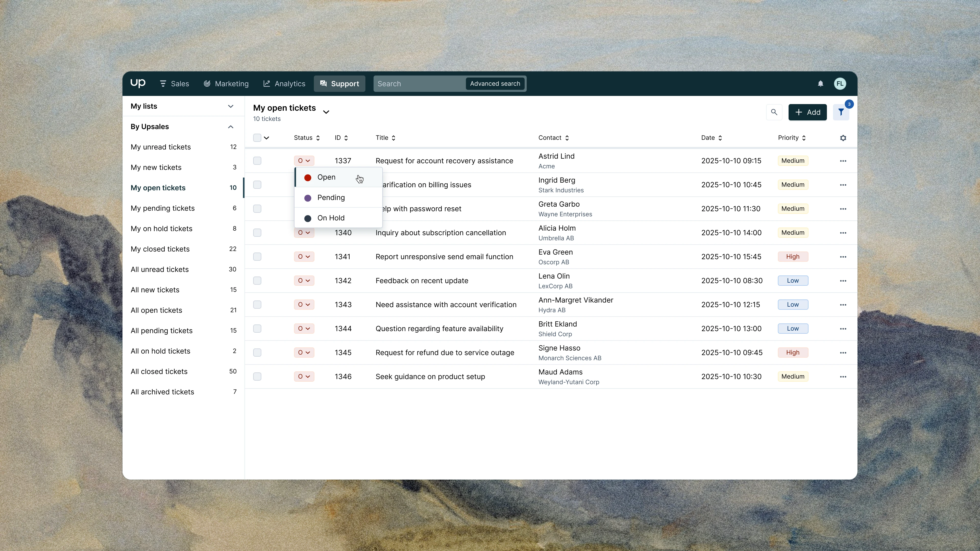Open status dropdown for ticket 1337
Image resolution: width=980 pixels, height=551 pixels.
304,161
